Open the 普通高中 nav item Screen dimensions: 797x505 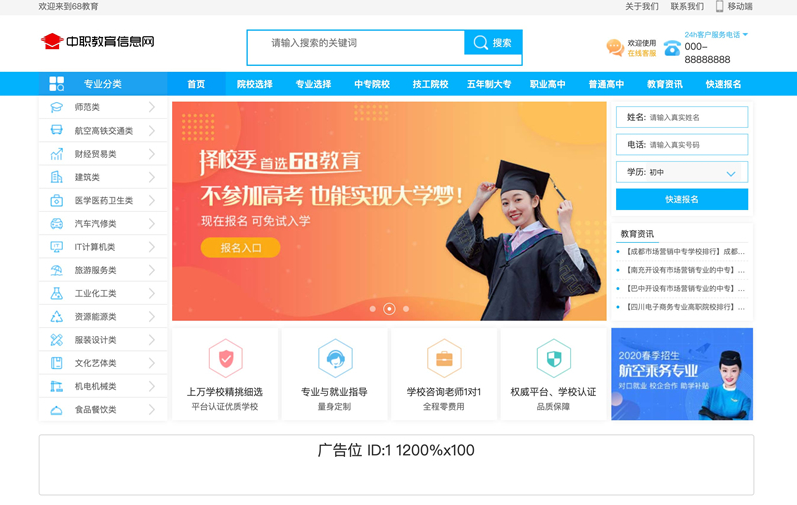(606, 84)
